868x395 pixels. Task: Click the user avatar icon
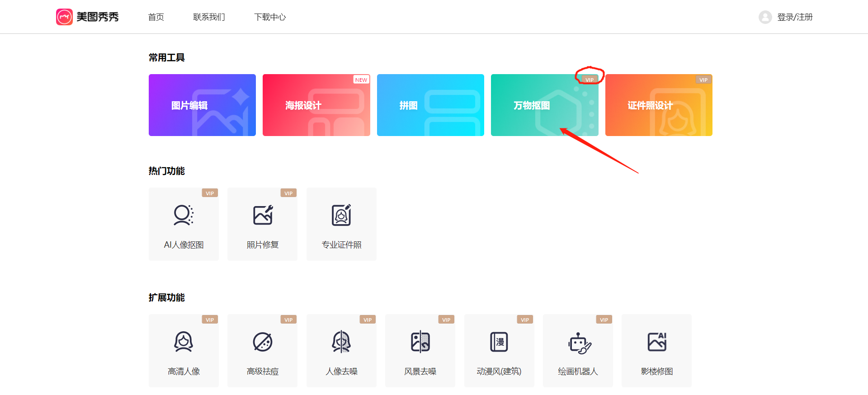pos(765,17)
